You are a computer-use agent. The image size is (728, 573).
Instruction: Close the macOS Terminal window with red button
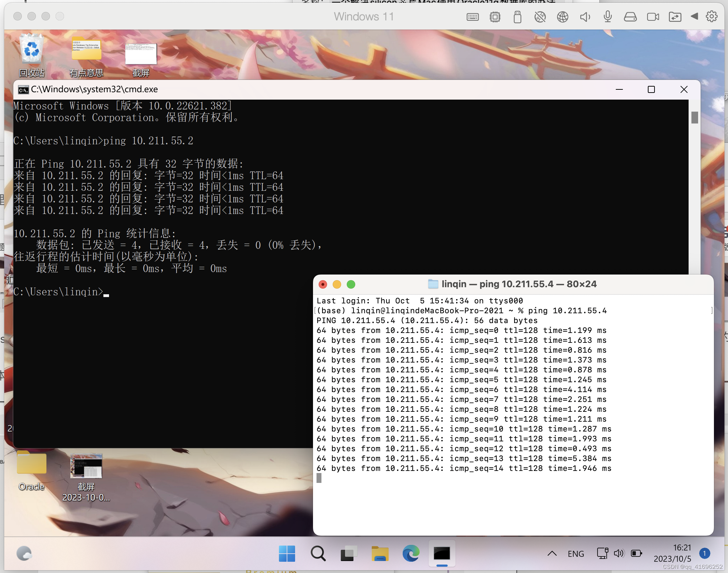click(x=323, y=284)
